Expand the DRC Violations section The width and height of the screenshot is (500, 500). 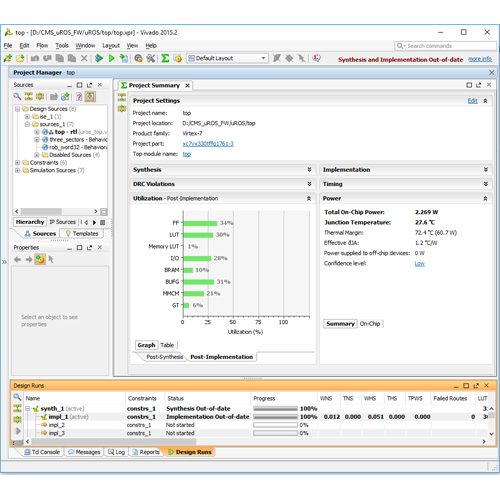point(309,184)
